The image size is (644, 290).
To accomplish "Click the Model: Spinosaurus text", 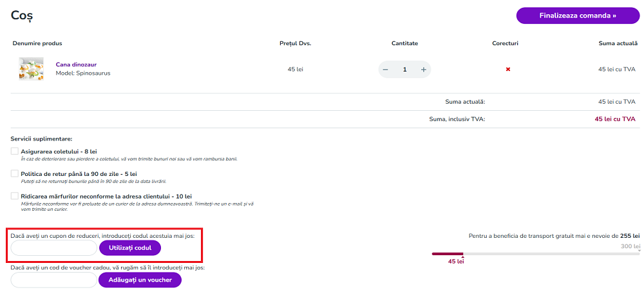I will coord(83,73).
